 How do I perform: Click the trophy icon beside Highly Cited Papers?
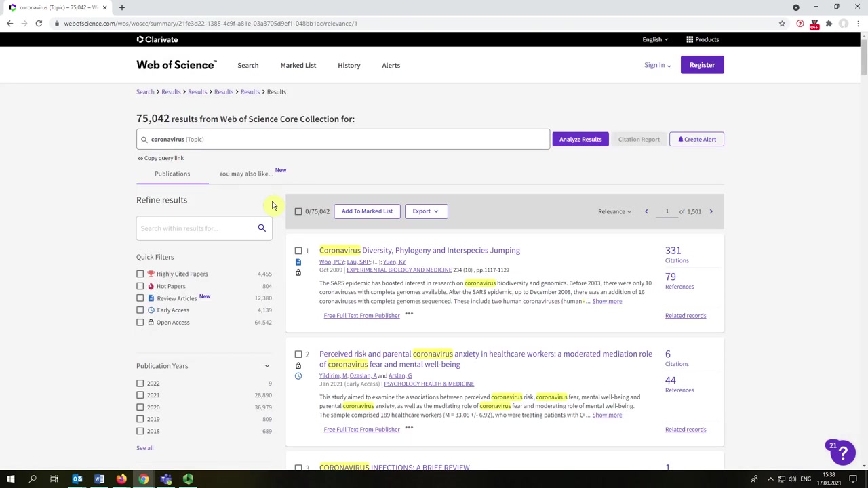[150, 274]
